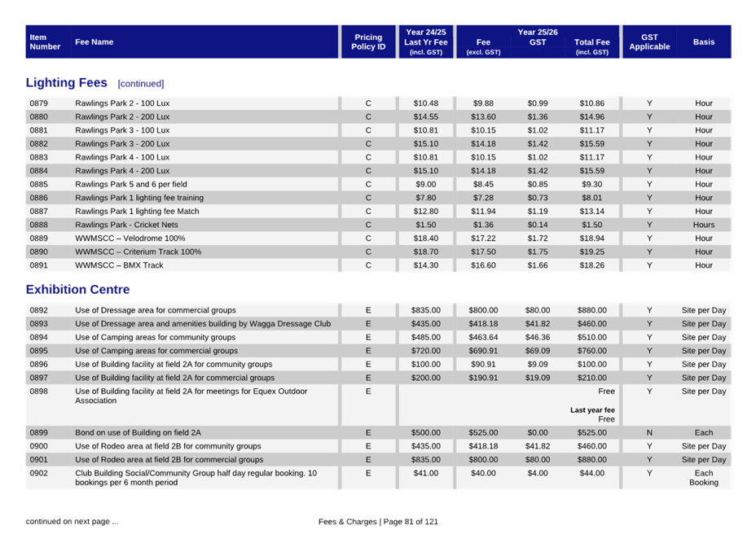The height and width of the screenshot is (534, 756).
Task: Click "Free" beneath the Last year fee label
Action: point(607,419)
